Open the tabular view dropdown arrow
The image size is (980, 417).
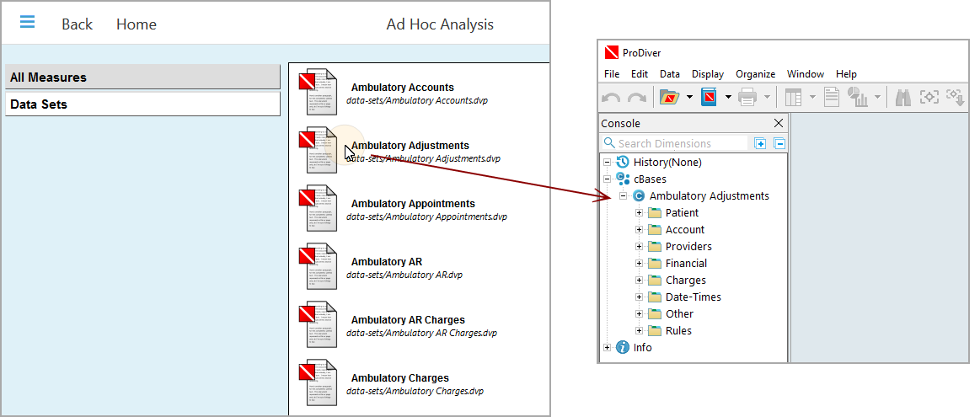(812, 97)
